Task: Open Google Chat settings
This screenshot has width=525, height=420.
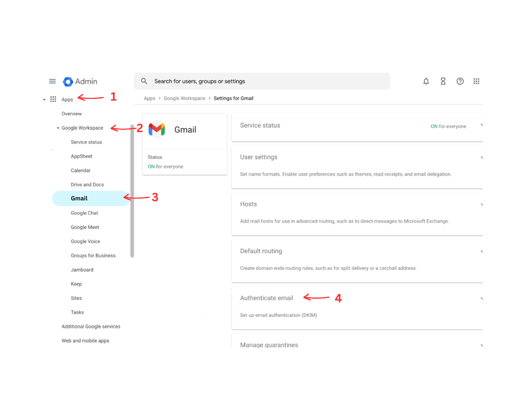Action: point(84,213)
